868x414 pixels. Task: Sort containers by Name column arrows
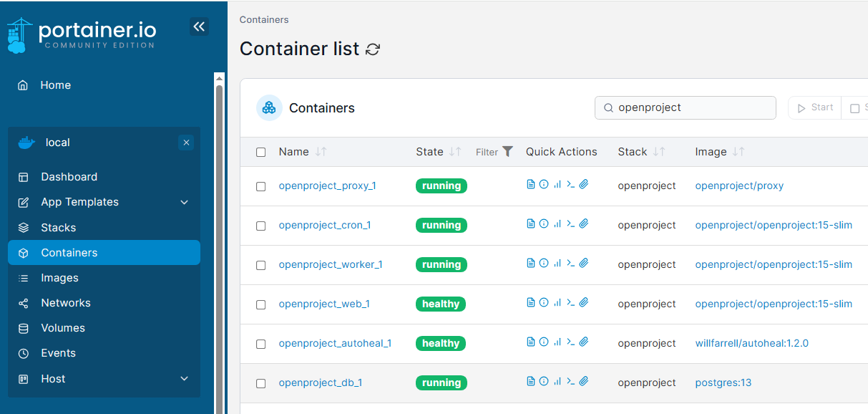point(321,152)
